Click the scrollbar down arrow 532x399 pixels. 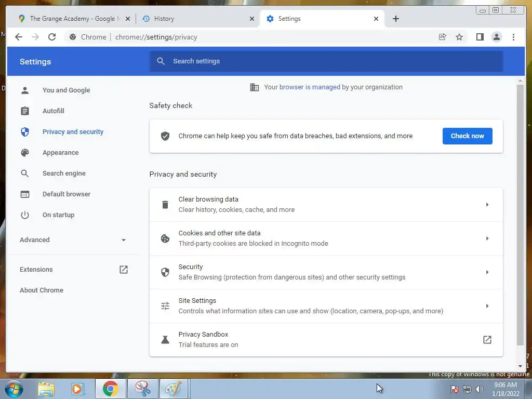(520, 366)
